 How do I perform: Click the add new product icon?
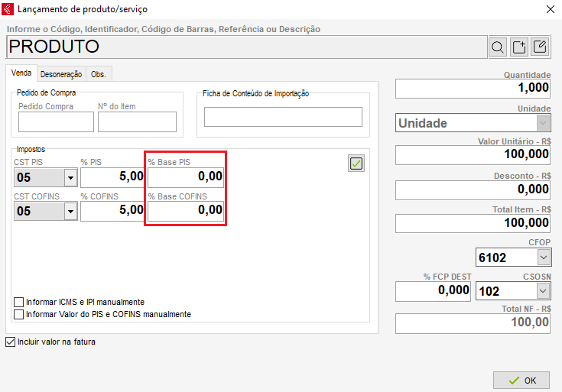coord(519,47)
